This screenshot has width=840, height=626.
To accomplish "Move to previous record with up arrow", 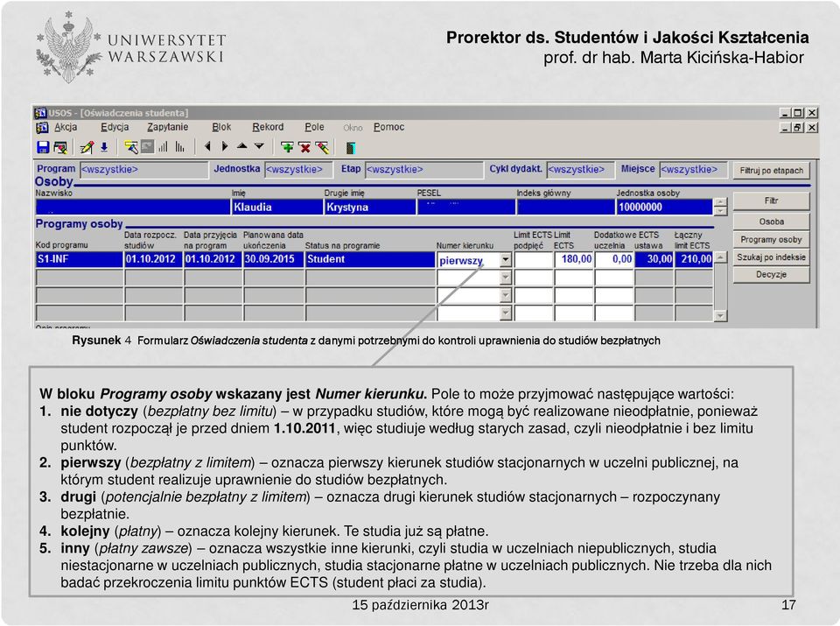I will click(x=242, y=146).
